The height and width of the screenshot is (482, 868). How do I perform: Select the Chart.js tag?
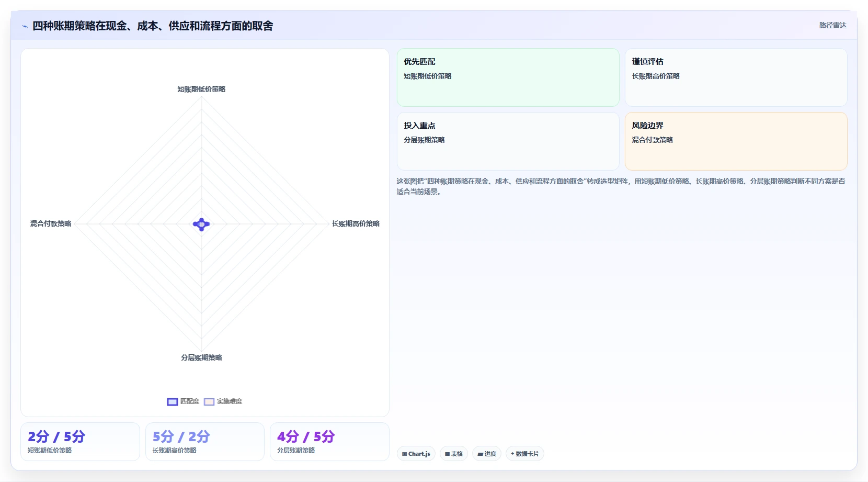pyautogui.click(x=416, y=454)
